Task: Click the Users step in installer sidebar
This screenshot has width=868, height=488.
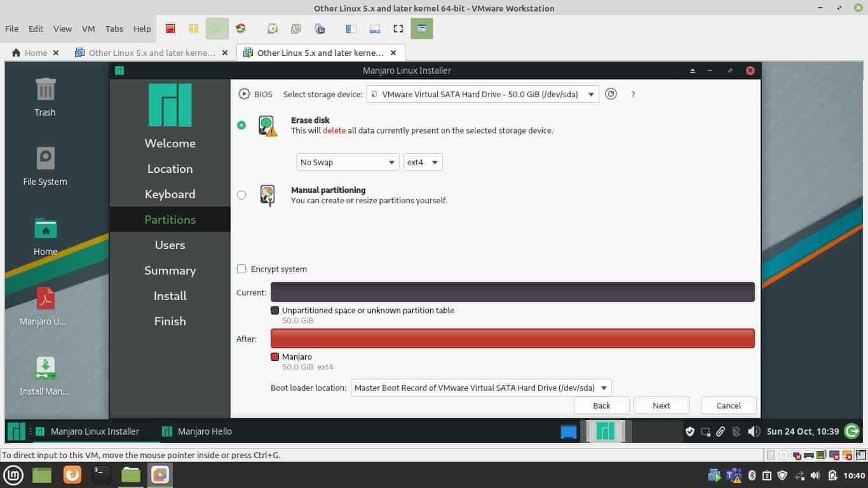Action: click(x=170, y=245)
